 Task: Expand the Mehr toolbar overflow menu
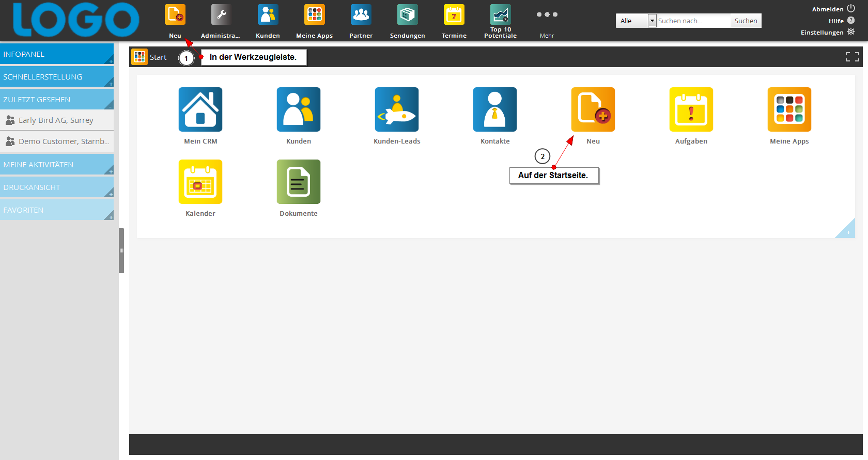coord(547,15)
